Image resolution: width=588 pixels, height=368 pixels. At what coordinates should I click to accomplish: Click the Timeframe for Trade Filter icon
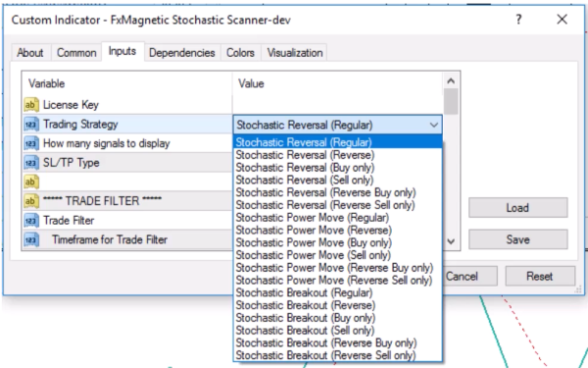tap(31, 240)
